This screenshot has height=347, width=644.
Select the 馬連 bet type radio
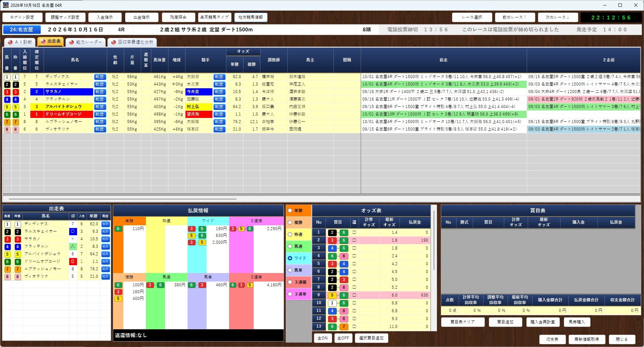(x=290, y=246)
